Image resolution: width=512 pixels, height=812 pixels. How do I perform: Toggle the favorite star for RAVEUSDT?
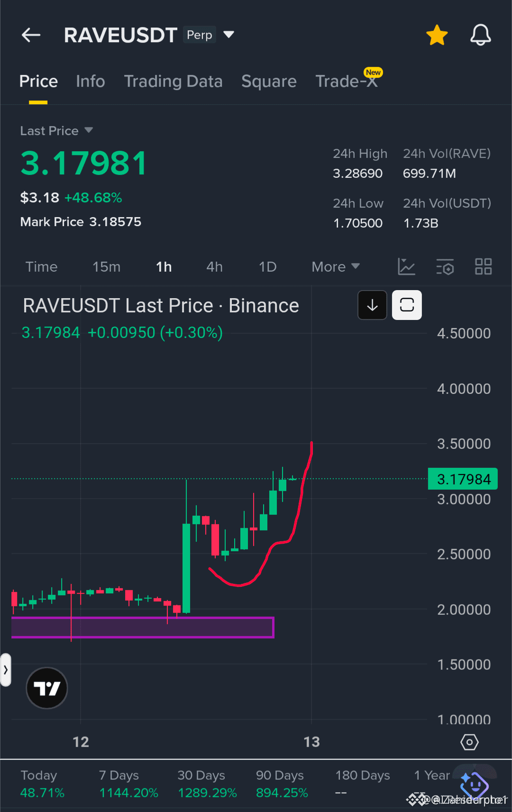pos(437,35)
